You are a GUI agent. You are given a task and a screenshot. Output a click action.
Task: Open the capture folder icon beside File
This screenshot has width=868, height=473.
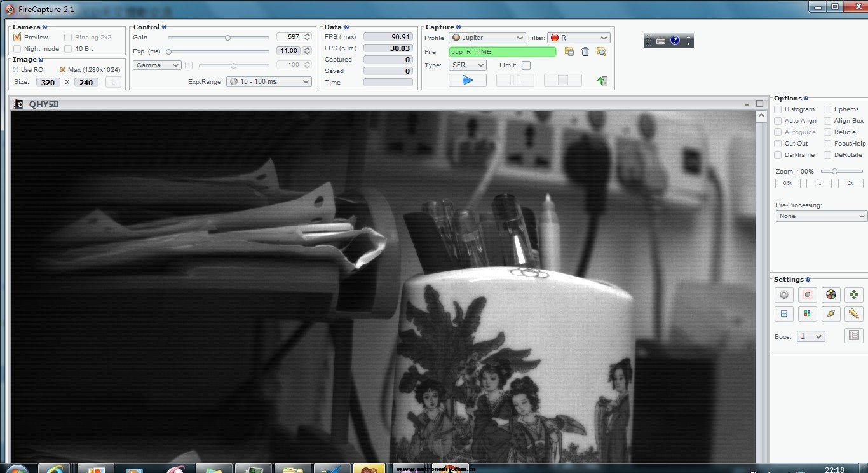tap(569, 51)
